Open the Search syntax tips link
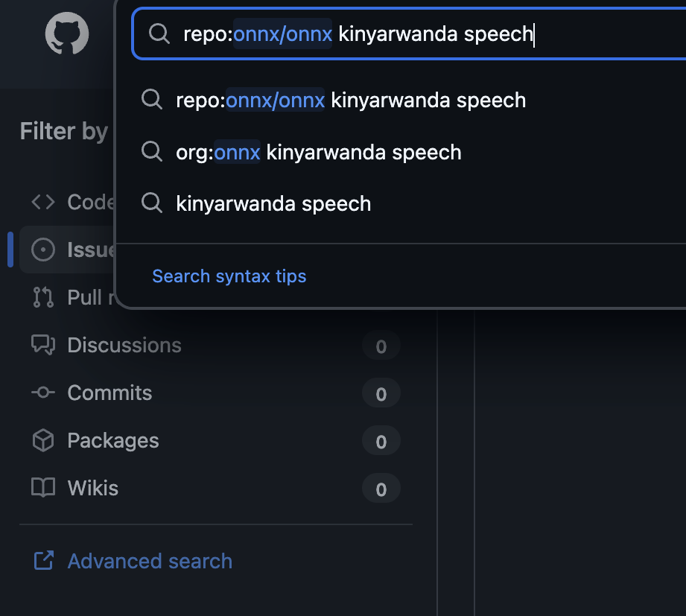Screen dimensions: 686x616 [x=229, y=276]
